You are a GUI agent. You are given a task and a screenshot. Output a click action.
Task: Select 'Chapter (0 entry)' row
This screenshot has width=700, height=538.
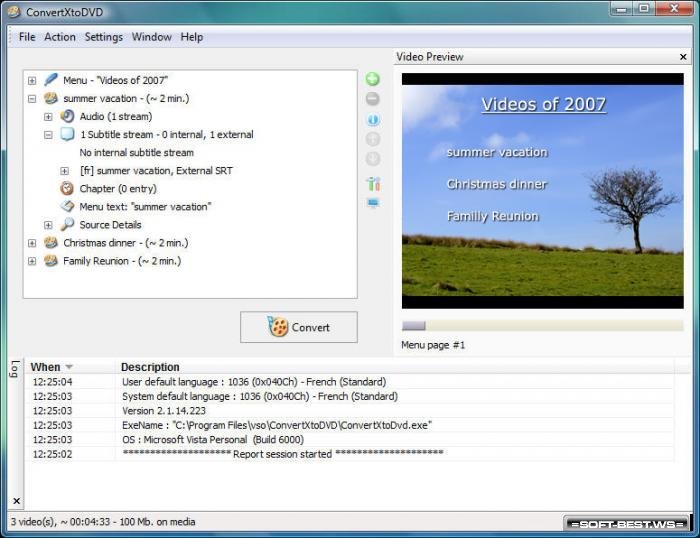pos(118,189)
